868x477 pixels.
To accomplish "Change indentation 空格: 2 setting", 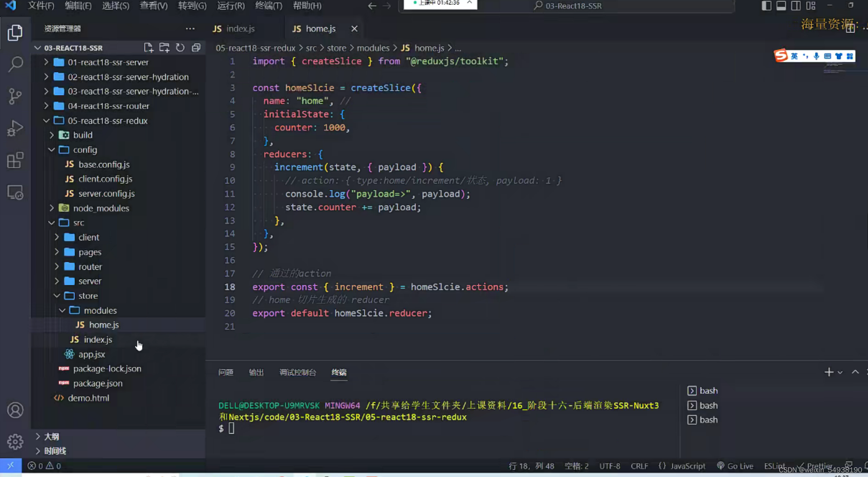I will [576, 466].
